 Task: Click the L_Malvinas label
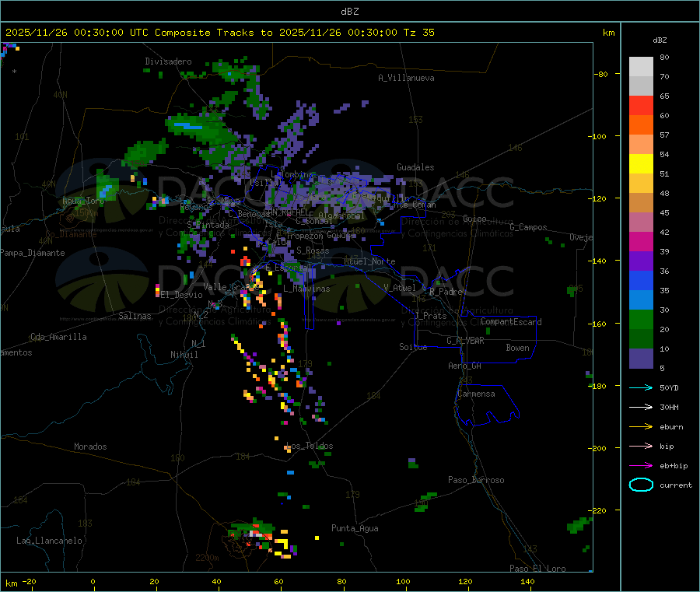(306, 289)
